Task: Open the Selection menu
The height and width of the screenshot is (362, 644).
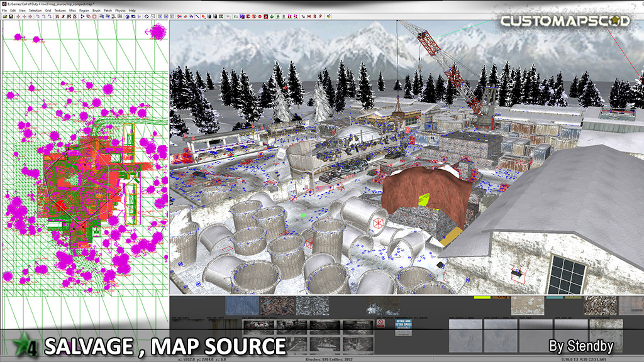Action: tap(35, 10)
